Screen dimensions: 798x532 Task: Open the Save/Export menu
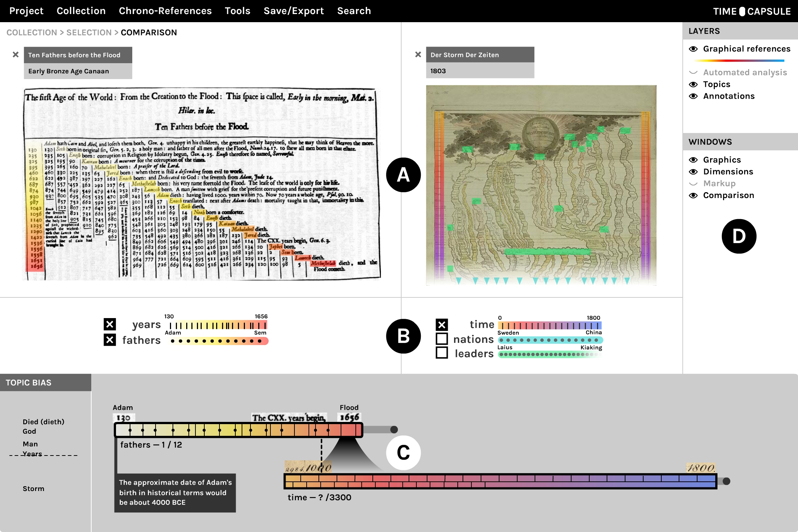point(294,11)
